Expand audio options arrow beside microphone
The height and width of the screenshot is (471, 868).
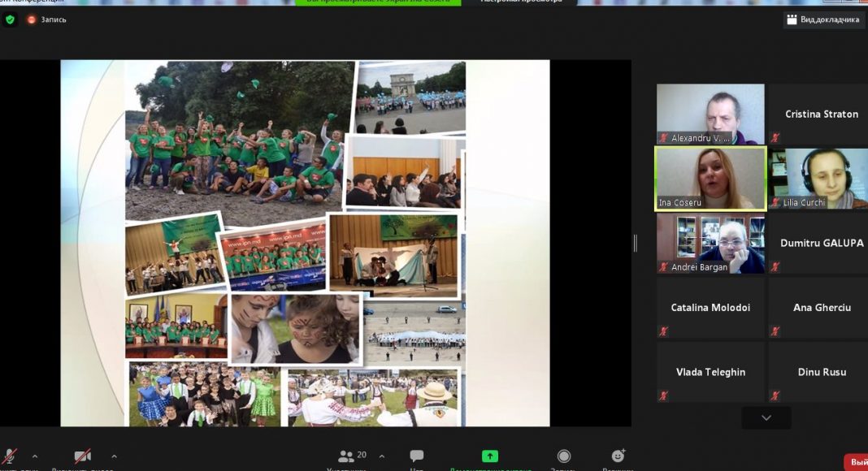(x=35, y=456)
